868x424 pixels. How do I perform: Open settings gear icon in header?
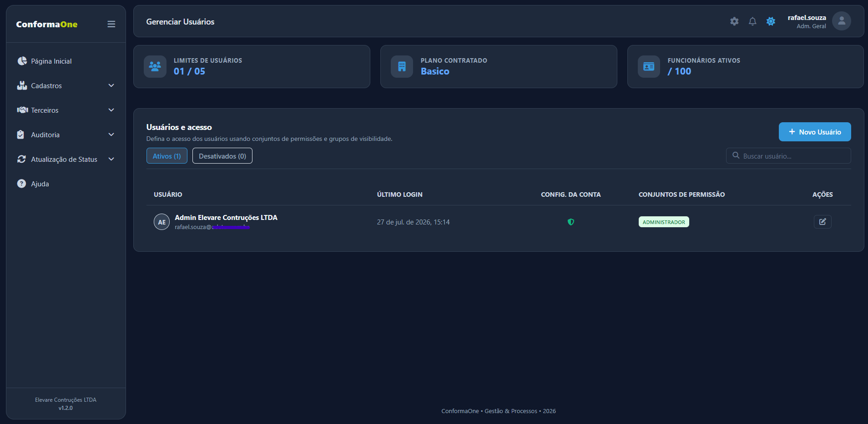(734, 21)
